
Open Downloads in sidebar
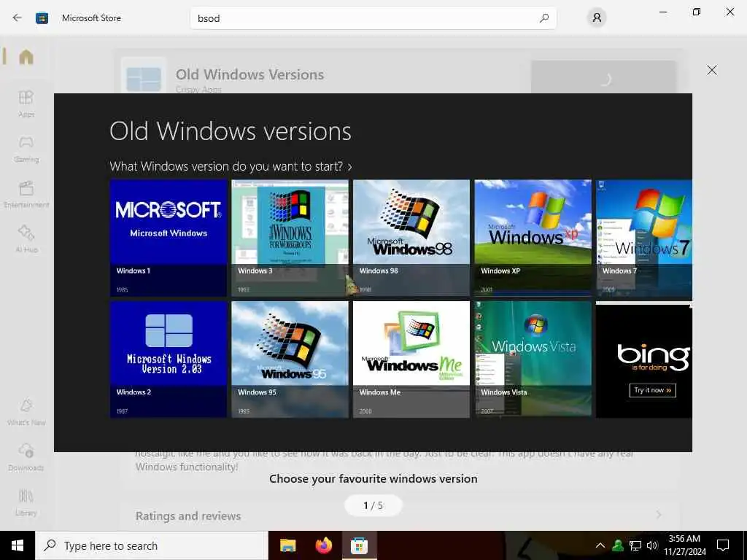pyautogui.click(x=26, y=456)
